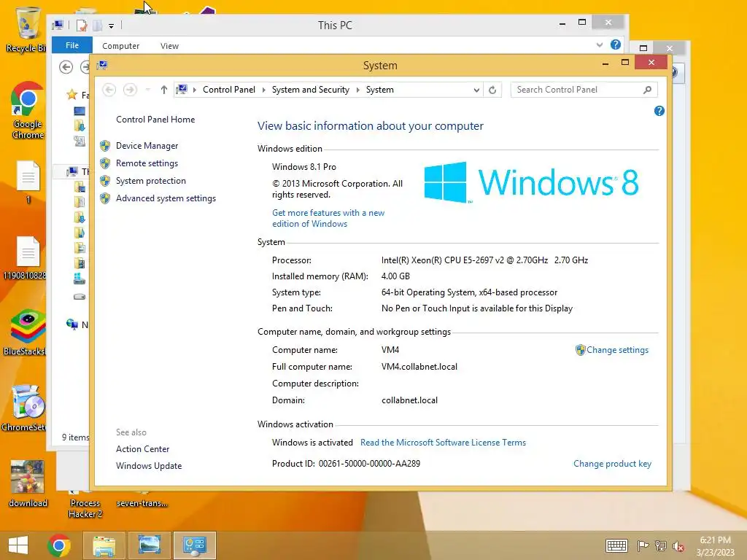Open ChromeSetup installer on desktop
This screenshot has height=560, width=747.
pyautogui.click(x=26, y=408)
